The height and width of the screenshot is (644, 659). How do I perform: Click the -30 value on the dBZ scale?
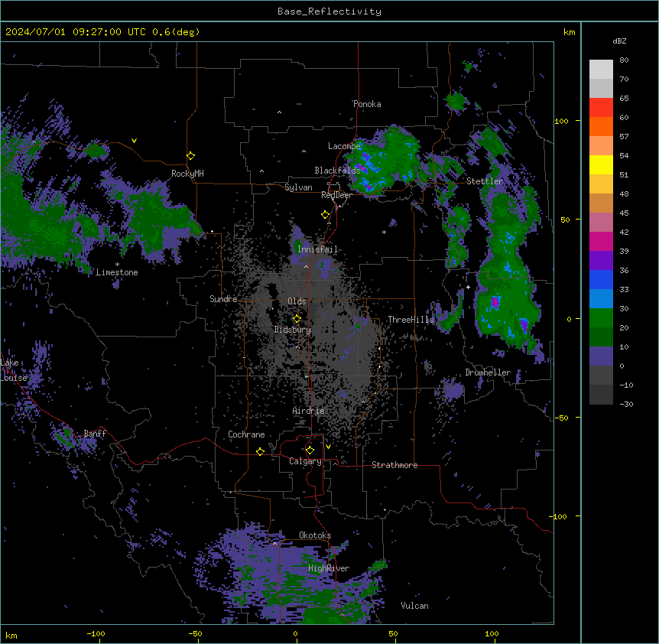click(x=626, y=405)
